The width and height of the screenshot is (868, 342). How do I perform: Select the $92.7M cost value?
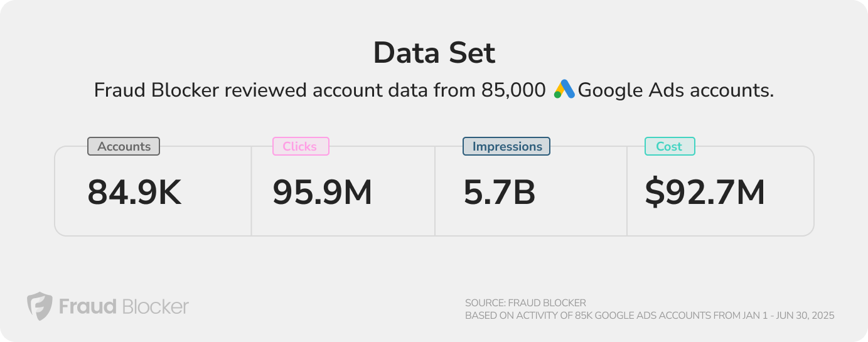click(705, 192)
